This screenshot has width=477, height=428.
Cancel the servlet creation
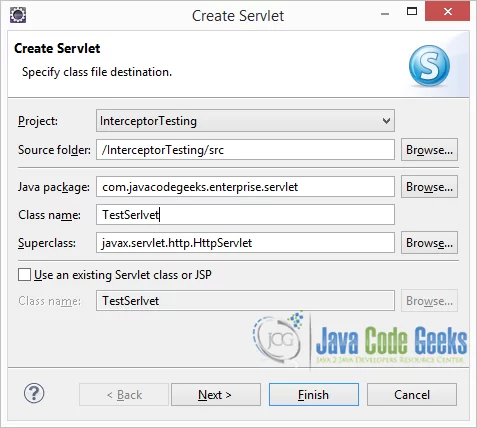pos(412,395)
